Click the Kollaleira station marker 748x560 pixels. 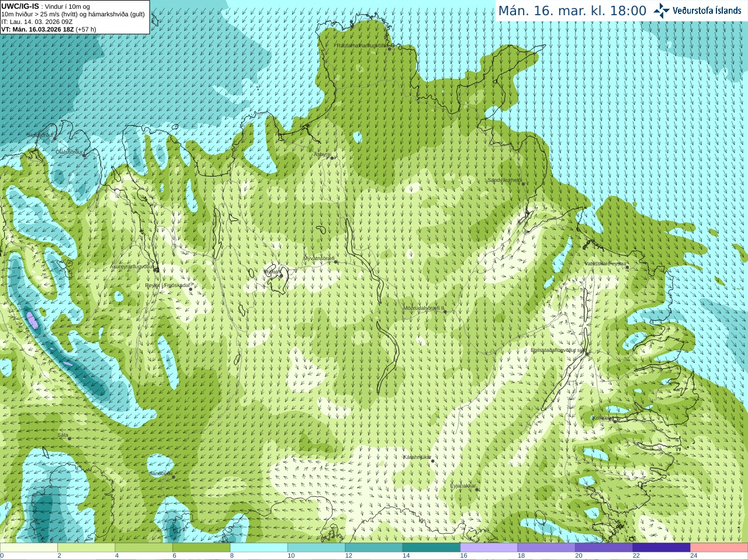pos(615,420)
